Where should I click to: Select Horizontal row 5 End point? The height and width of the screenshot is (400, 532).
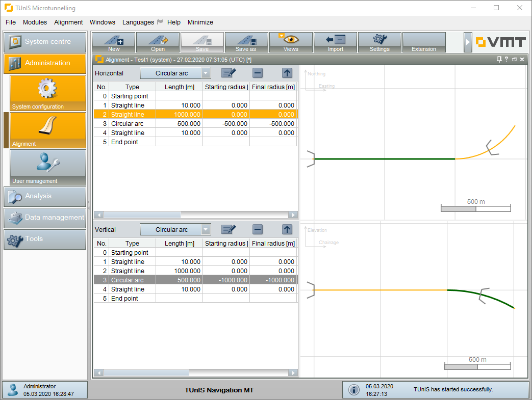point(195,142)
